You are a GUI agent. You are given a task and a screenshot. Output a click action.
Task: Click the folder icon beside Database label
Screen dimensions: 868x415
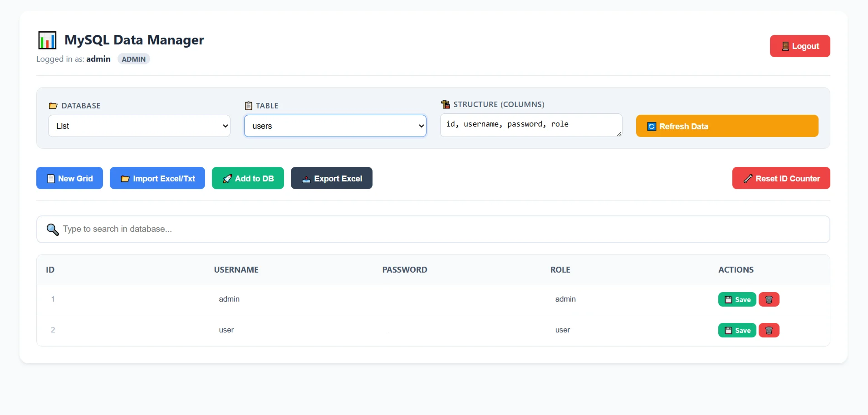[x=53, y=106]
